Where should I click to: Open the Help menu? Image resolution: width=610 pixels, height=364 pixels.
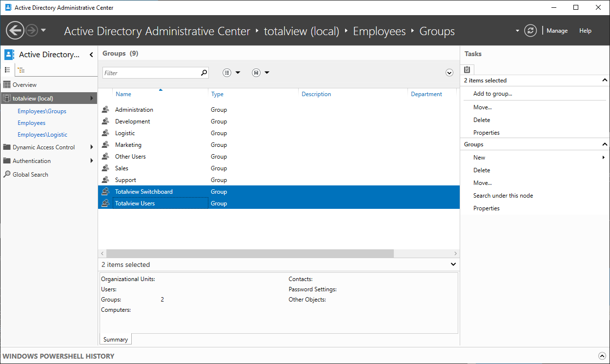[x=585, y=31]
